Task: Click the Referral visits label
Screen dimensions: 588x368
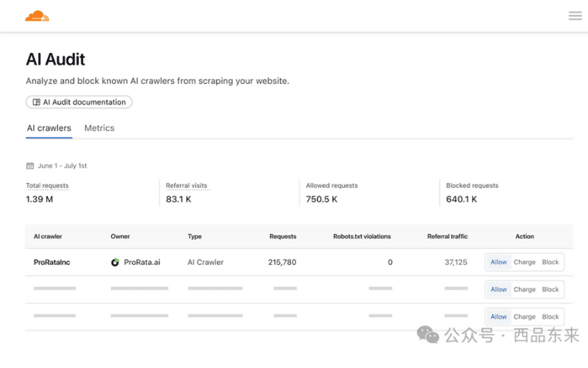Action: 187,185
